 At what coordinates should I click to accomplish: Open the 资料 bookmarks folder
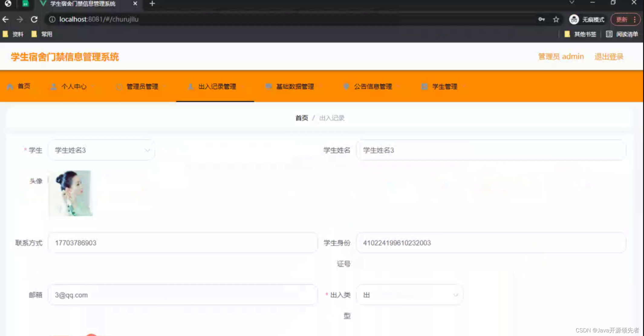point(14,34)
